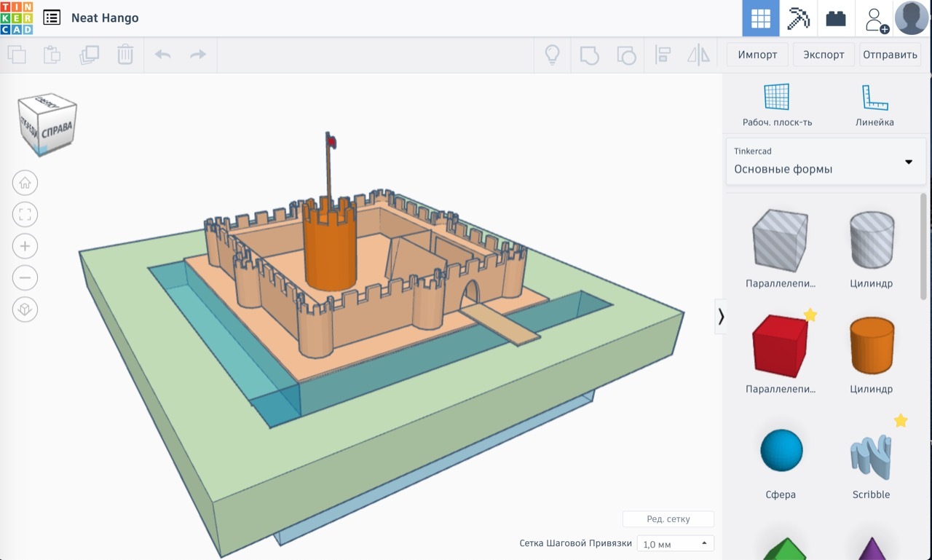Click the view cube СПРАВА face
Screen dimensions: 932x560
tap(56, 131)
